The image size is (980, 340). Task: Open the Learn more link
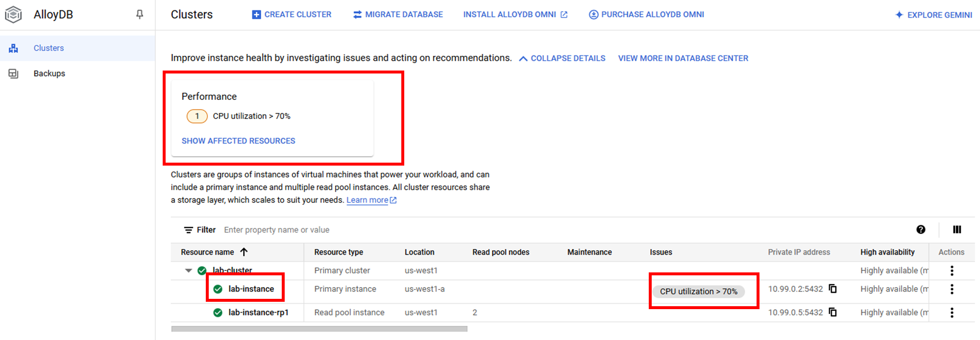point(371,200)
